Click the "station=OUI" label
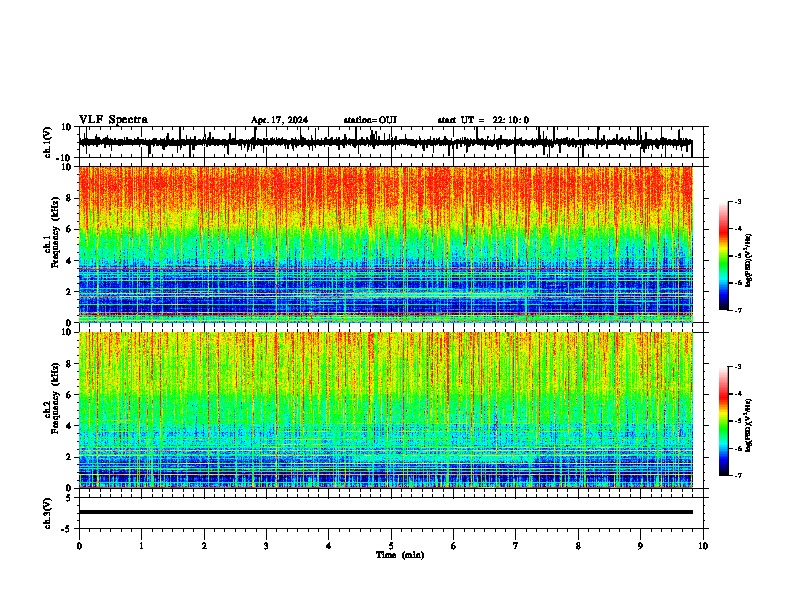Viewport: 792px width, 612px height. [370, 120]
